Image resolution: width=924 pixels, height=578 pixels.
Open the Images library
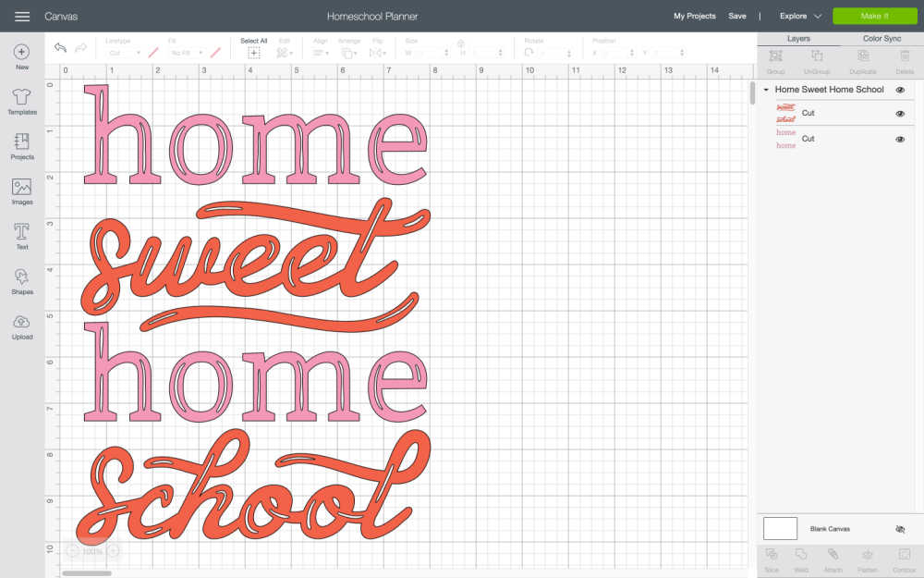pyautogui.click(x=22, y=191)
